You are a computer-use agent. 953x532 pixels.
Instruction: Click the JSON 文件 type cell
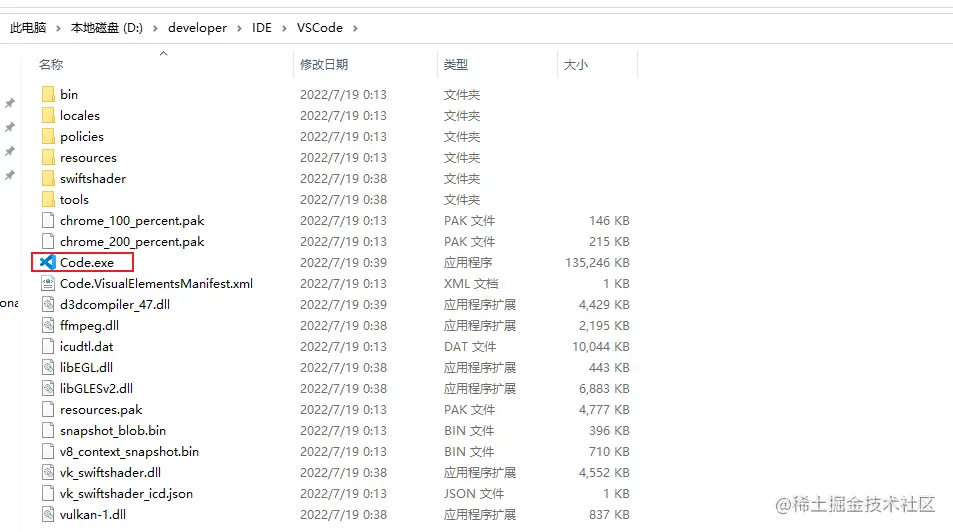point(474,494)
